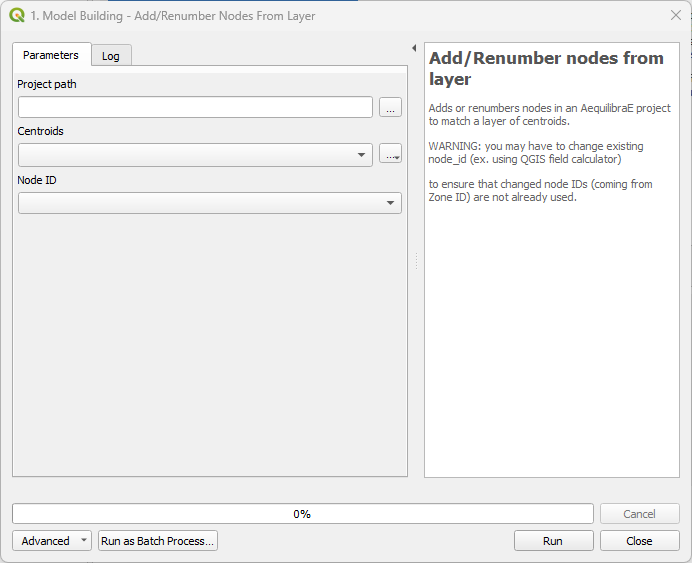The width and height of the screenshot is (692, 563).
Task: Open the Centroids layer dropdown
Action: coord(196,155)
